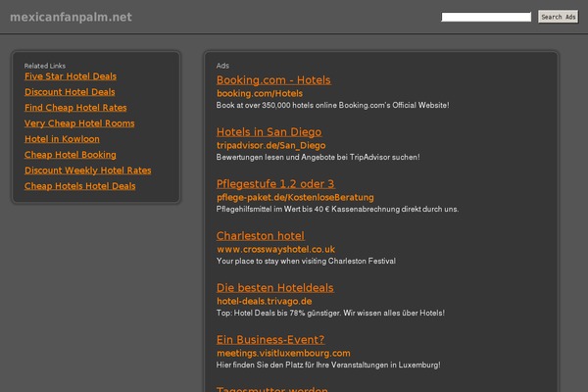This screenshot has width=588, height=392.
Task: Click the tripadvisor.de/San_Diego URL
Action: pos(271,145)
